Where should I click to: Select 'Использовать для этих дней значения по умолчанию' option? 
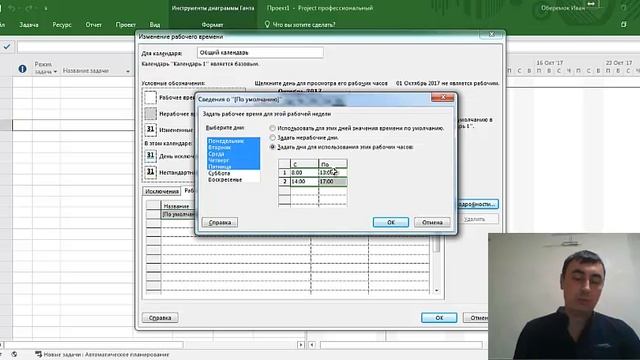(272, 128)
